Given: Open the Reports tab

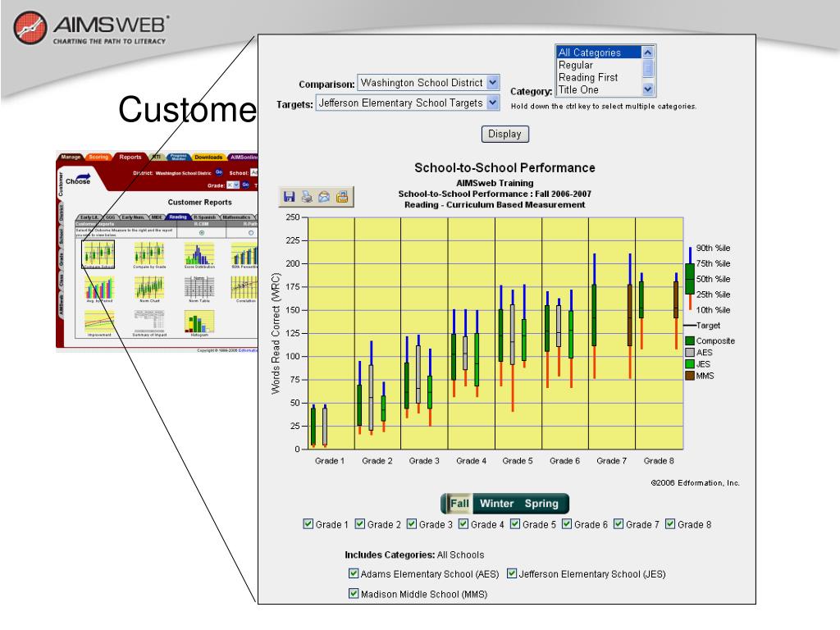Looking at the screenshot, I should pyautogui.click(x=130, y=157).
